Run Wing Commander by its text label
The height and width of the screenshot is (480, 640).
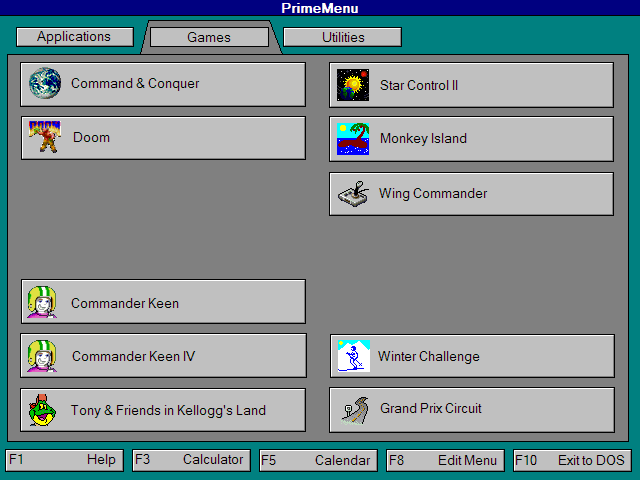[433, 193]
